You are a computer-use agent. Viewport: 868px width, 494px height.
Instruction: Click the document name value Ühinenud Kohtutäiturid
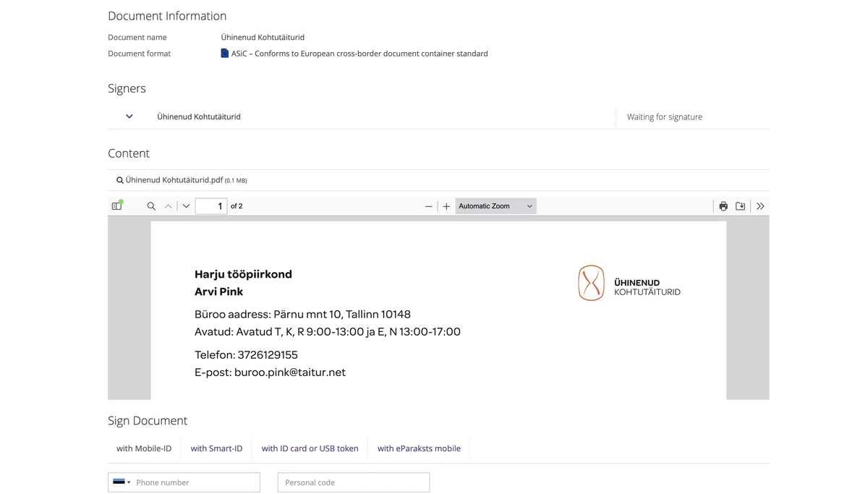[x=263, y=37]
